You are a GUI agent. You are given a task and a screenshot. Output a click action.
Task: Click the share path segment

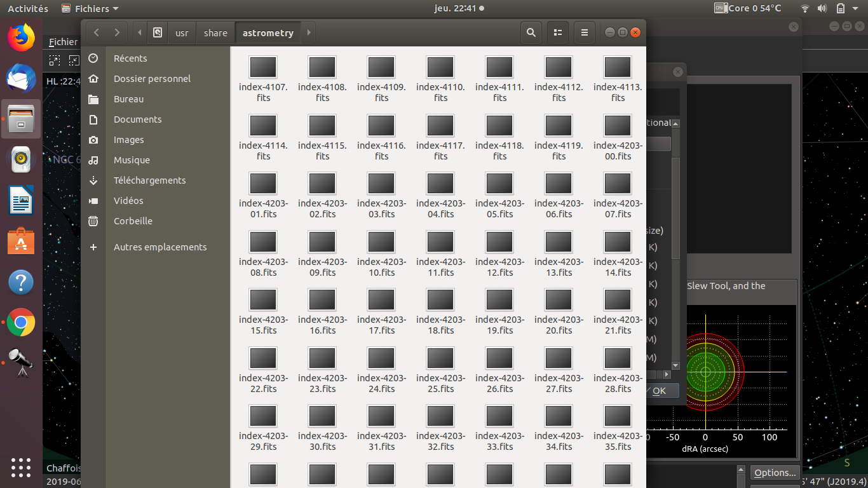pyautogui.click(x=215, y=32)
